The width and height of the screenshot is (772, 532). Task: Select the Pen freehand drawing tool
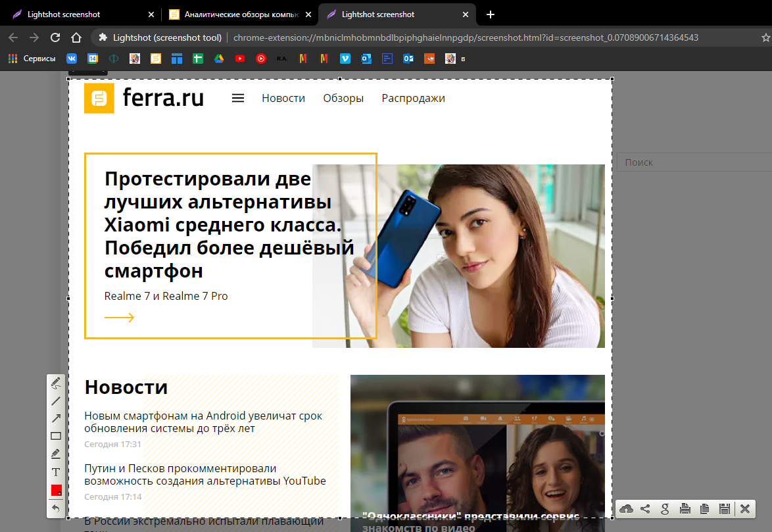coord(56,383)
